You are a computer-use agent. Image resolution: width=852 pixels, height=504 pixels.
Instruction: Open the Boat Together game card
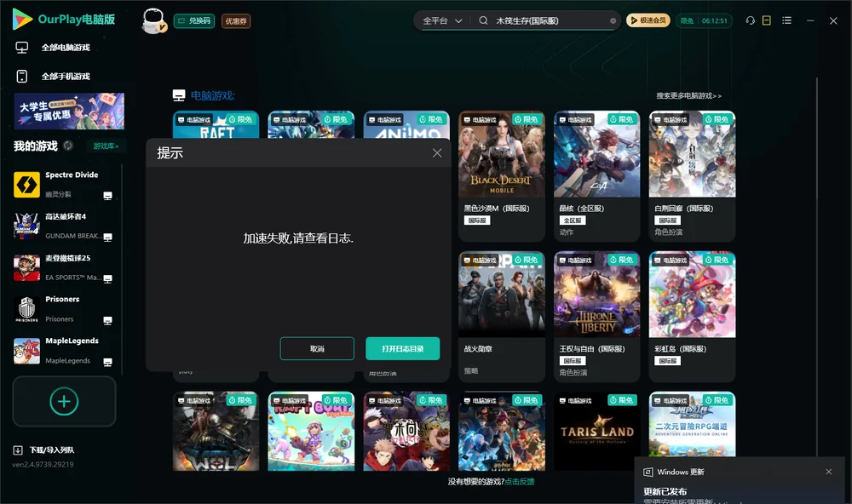(311, 432)
